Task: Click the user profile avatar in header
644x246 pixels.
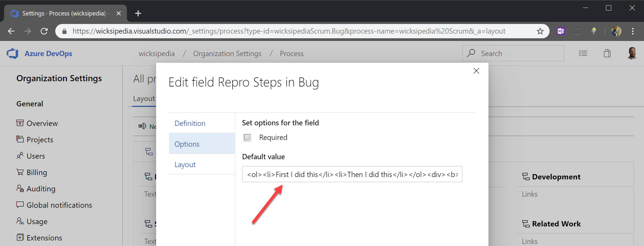Action: pyautogui.click(x=632, y=53)
